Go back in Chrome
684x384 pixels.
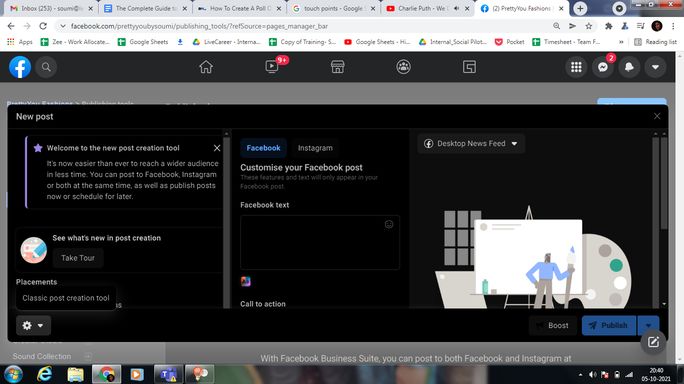point(11,26)
